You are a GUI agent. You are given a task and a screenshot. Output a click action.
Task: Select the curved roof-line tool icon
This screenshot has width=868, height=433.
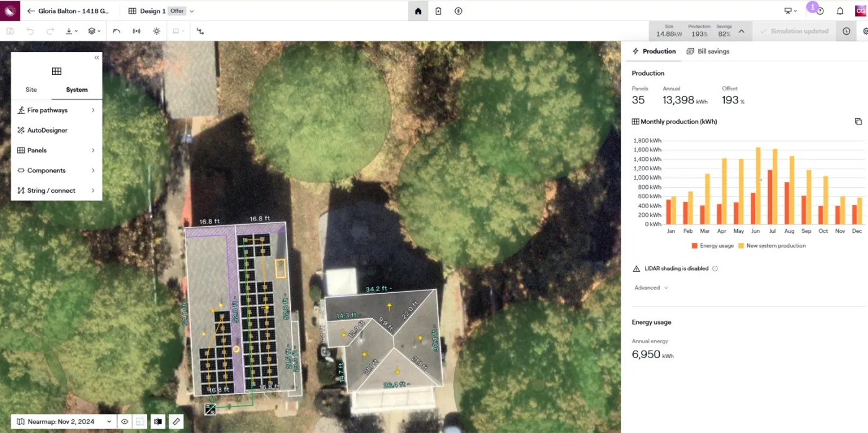pos(117,31)
